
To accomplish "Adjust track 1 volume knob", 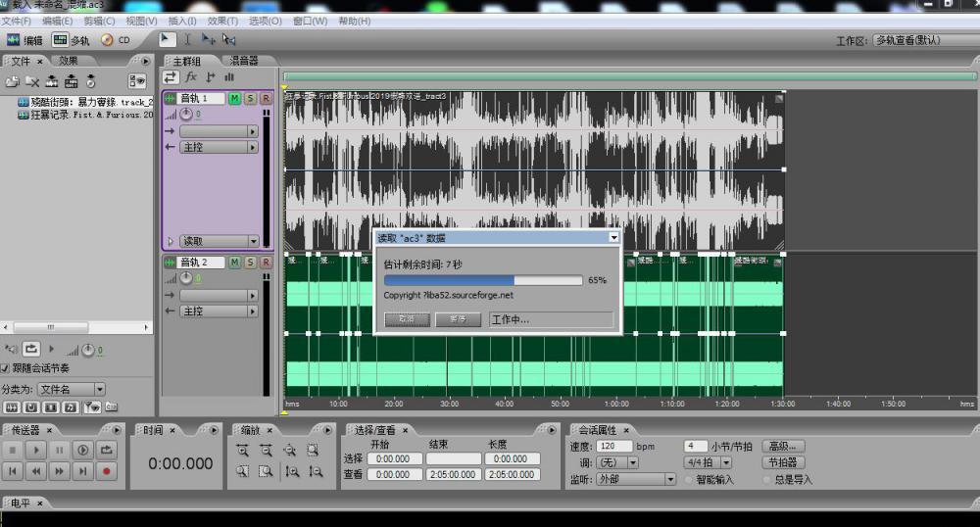I will tap(186, 115).
